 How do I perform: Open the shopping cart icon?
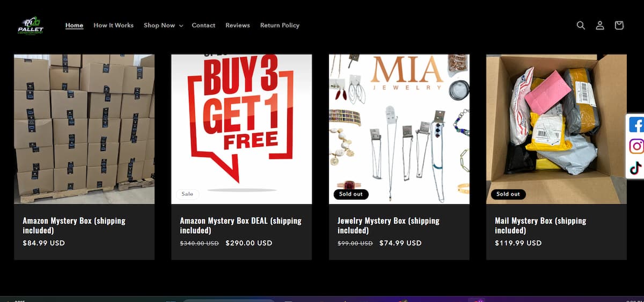(619, 25)
